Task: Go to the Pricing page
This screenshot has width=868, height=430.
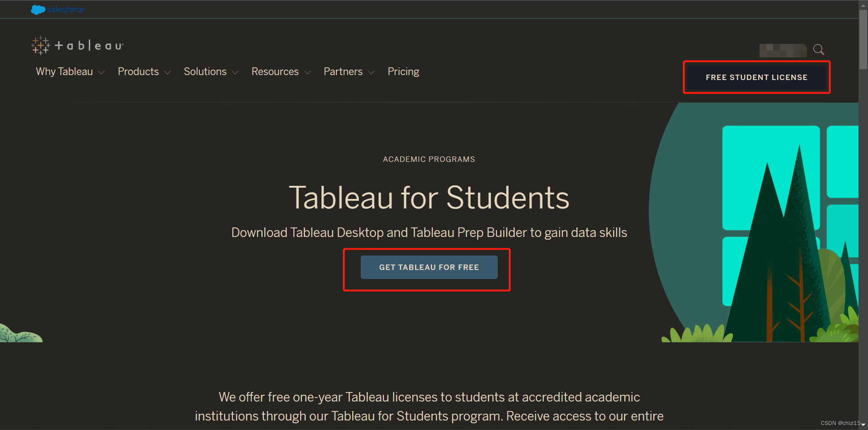Action: pyautogui.click(x=403, y=71)
